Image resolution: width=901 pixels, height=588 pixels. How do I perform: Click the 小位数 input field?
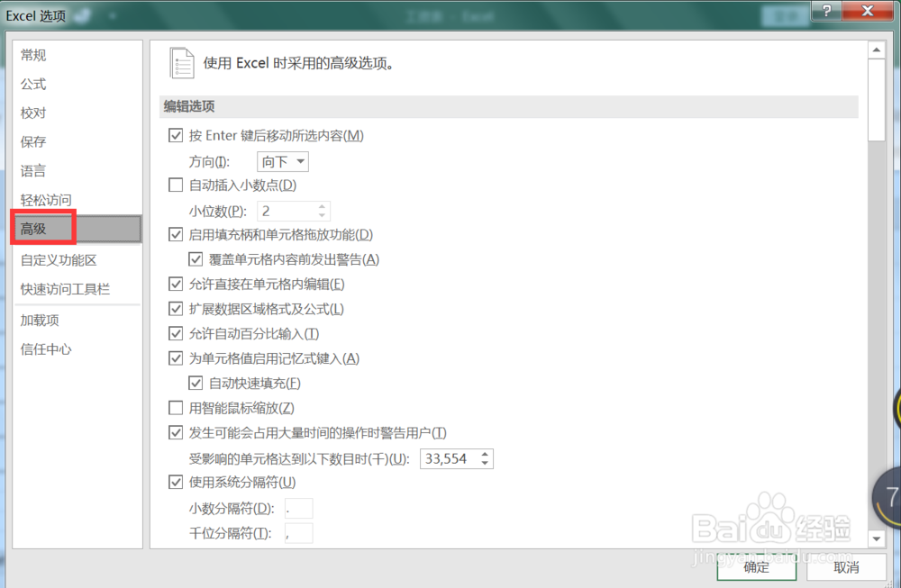pyautogui.click(x=287, y=212)
